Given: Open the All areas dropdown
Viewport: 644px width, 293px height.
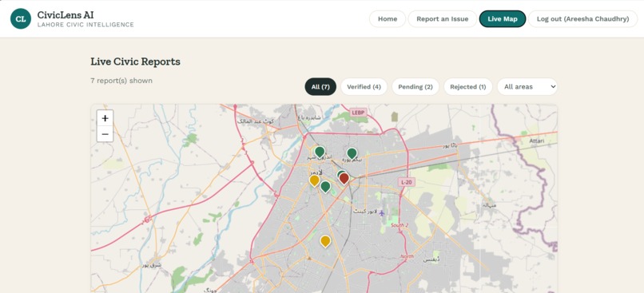Looking at the screenshot, I should [x=527, y=86].
